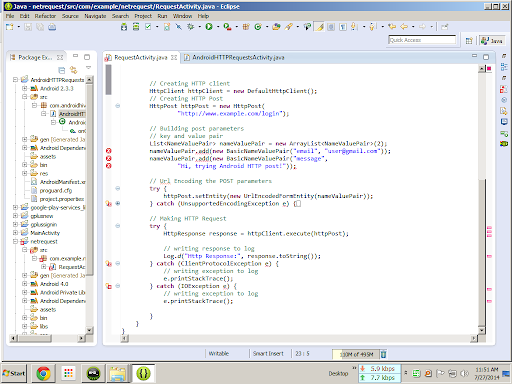Open the file explorer taskbar icon

pyautogui.click(x=118, y=373)
